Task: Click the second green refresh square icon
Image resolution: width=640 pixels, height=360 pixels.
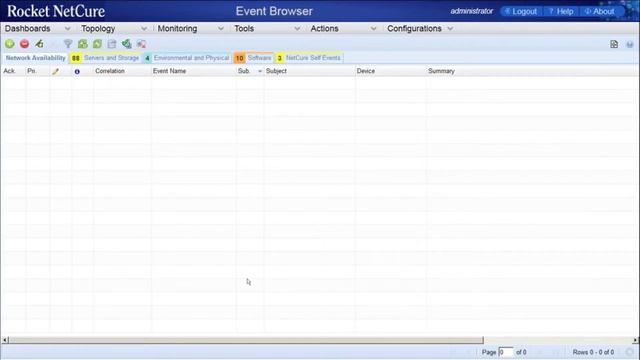Action: pos(97,44)
